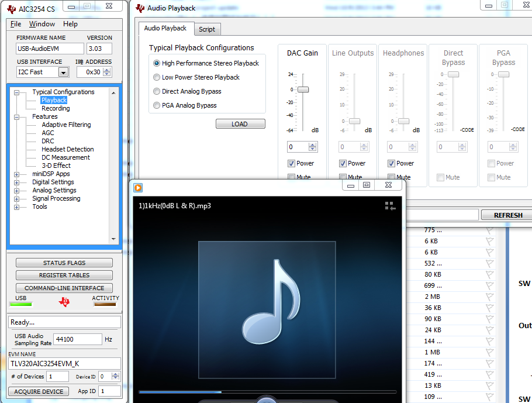
Task: Select Recording in the configuration tree
Action: click(56, 108)
